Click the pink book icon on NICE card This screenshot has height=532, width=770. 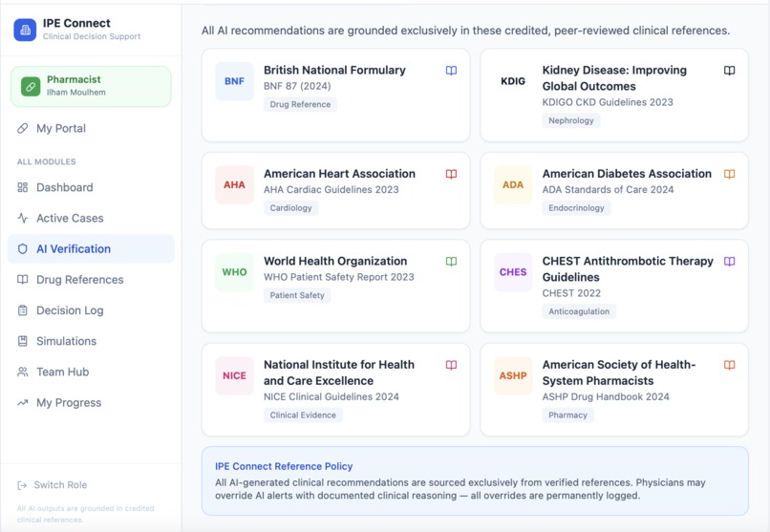click(451, 365)
